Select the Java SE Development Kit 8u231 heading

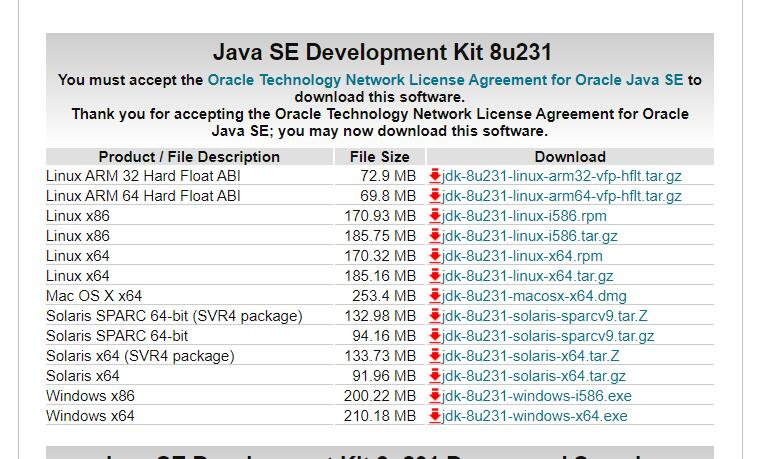pyautogui.click(x=382, y=52)
